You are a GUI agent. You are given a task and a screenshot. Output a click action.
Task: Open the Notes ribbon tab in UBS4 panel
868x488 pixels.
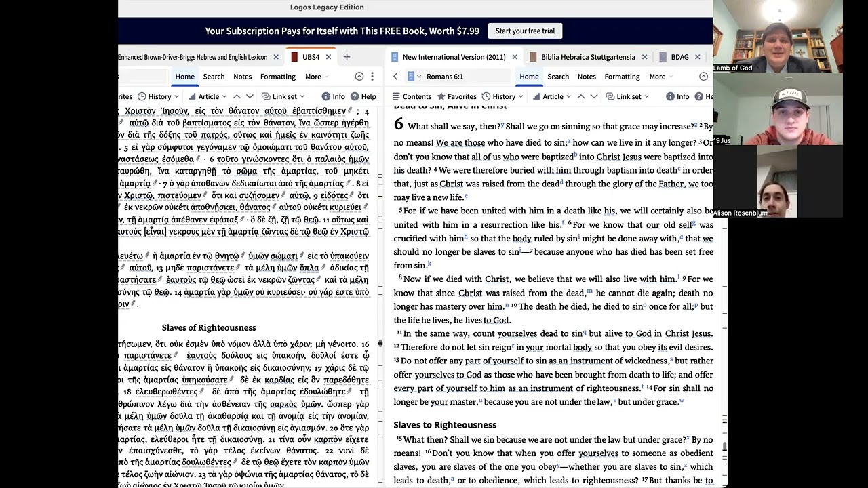242,77
